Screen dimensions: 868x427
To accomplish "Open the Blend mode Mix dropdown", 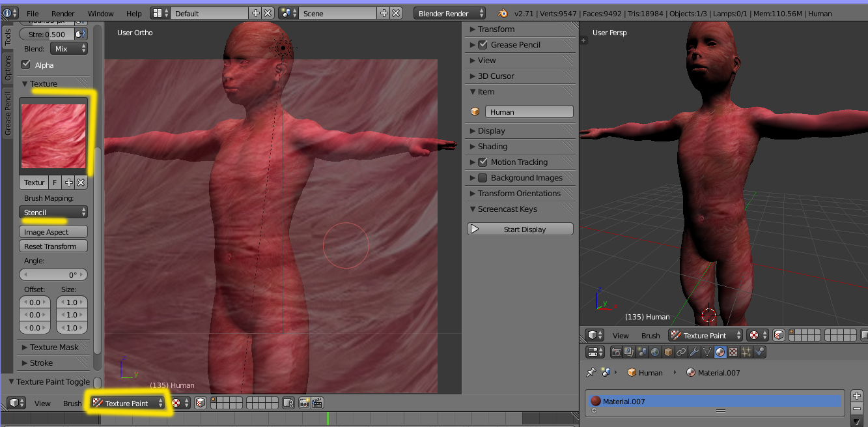I will [68, 49].
